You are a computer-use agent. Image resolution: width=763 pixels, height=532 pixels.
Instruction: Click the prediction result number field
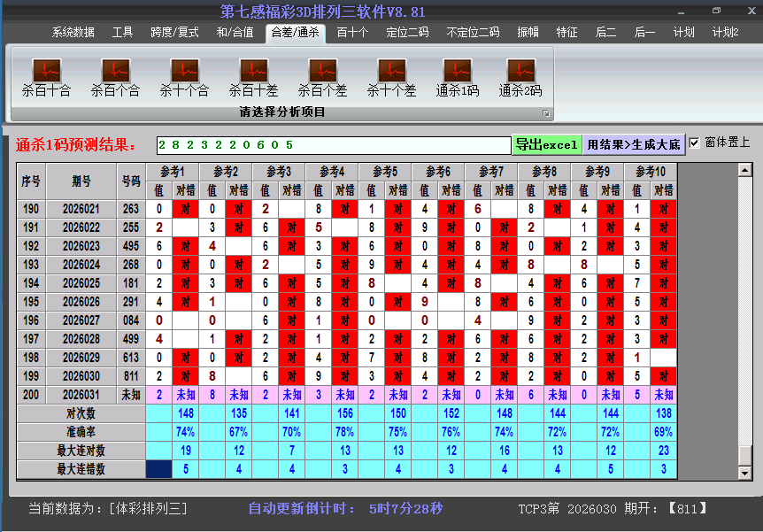tap(333, 145)
